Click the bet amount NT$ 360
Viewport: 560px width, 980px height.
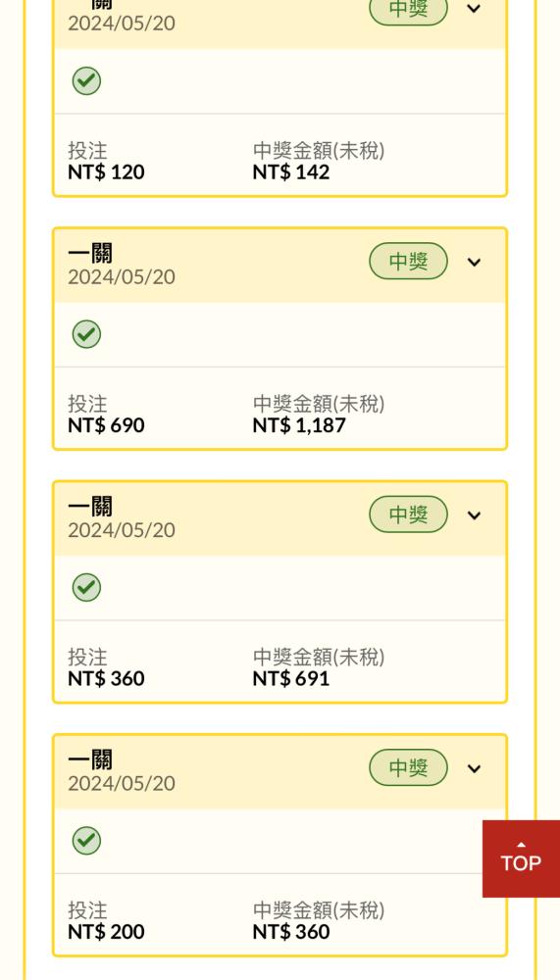[x=106, y=679]
